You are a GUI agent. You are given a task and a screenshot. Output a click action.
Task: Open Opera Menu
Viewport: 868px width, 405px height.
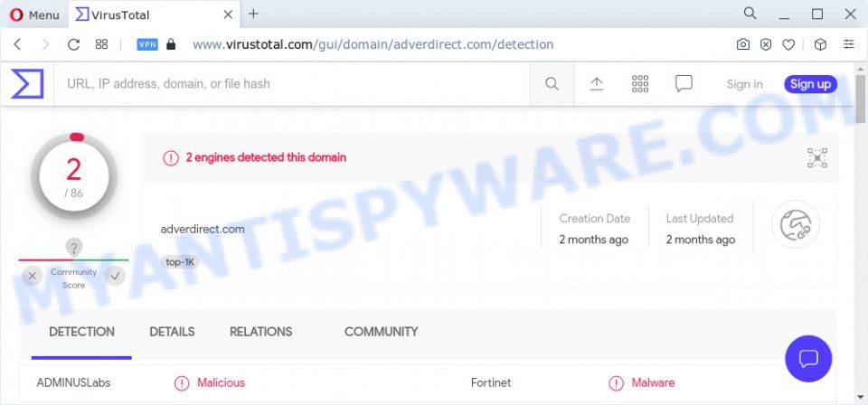34,15
